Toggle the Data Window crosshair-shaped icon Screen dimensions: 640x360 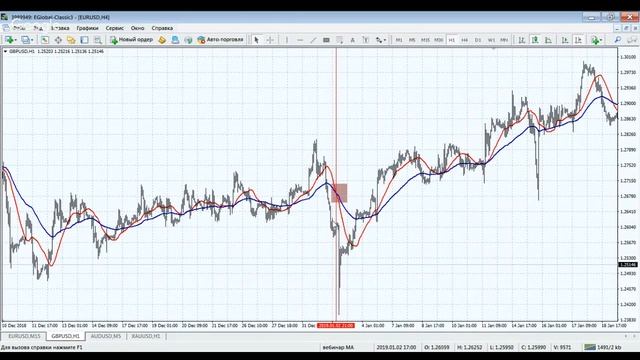pos(58,40)
